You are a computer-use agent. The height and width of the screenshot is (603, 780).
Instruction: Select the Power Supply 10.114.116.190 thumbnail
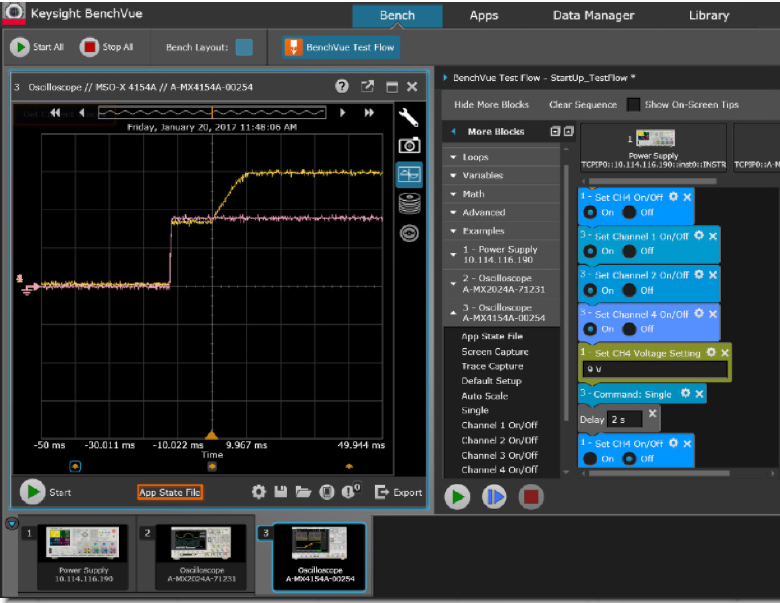point(83,557)
